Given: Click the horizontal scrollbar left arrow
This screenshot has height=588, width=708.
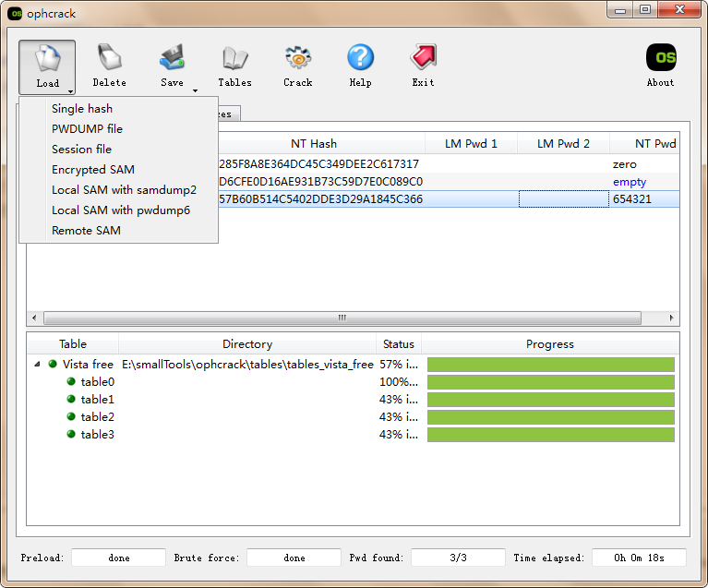Looking at the screenshot, I should (34, 318).
